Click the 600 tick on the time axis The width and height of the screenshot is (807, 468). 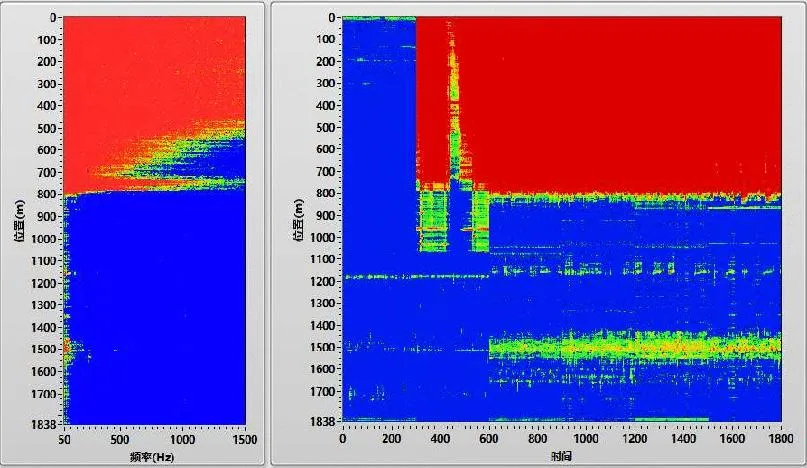click(x=489, y=439)
